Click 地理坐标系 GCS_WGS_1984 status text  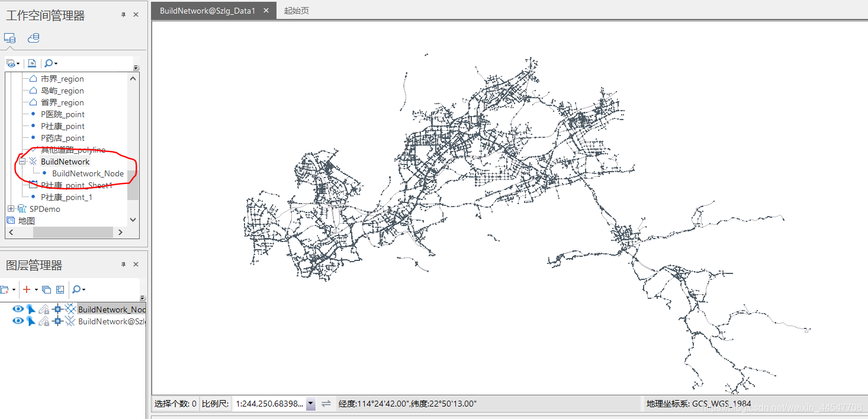point(699,404)
